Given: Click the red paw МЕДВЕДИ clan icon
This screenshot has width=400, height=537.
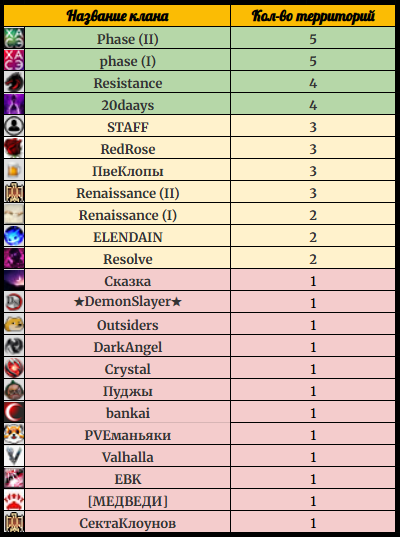Looking at the screenshot, I should pos(14,500).
